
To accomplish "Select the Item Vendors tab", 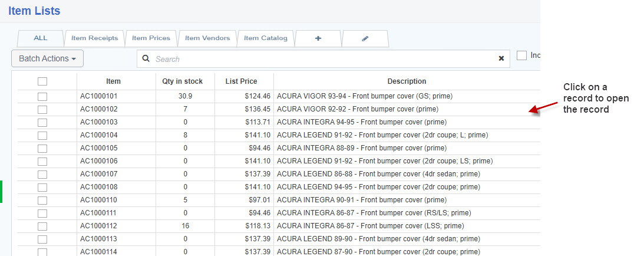I will (207, 38).
